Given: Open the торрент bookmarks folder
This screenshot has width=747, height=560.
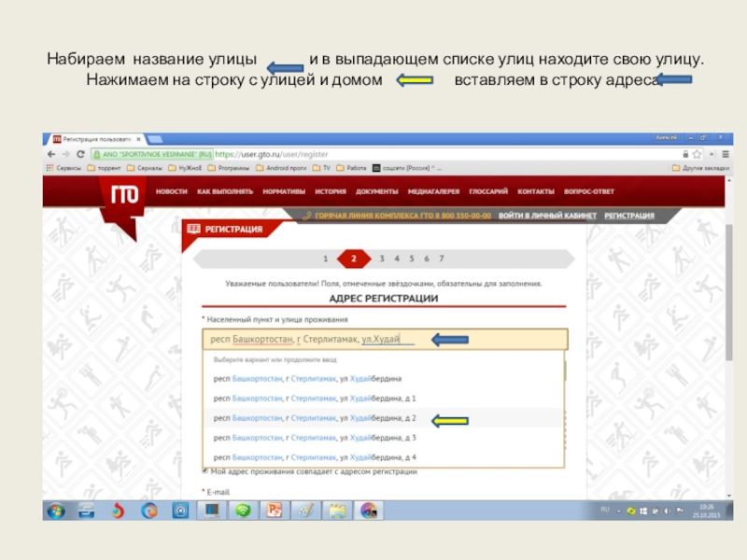Looking at the screenshot, I should click(x=104, y=168).
